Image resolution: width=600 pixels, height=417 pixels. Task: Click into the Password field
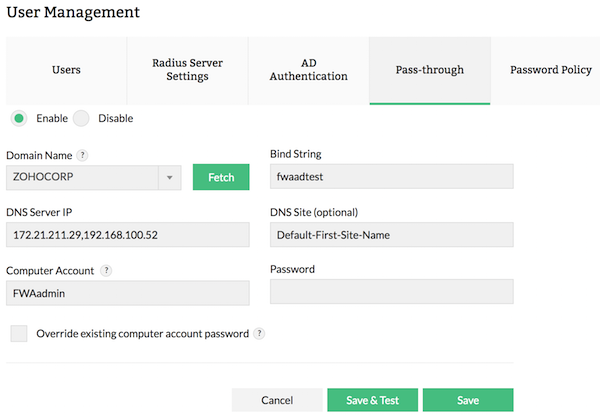pyautogui.click(x=391, y=291)
